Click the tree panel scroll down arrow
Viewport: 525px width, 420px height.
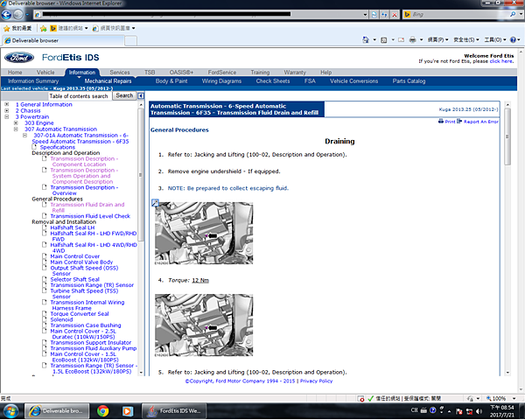[141, 373]
